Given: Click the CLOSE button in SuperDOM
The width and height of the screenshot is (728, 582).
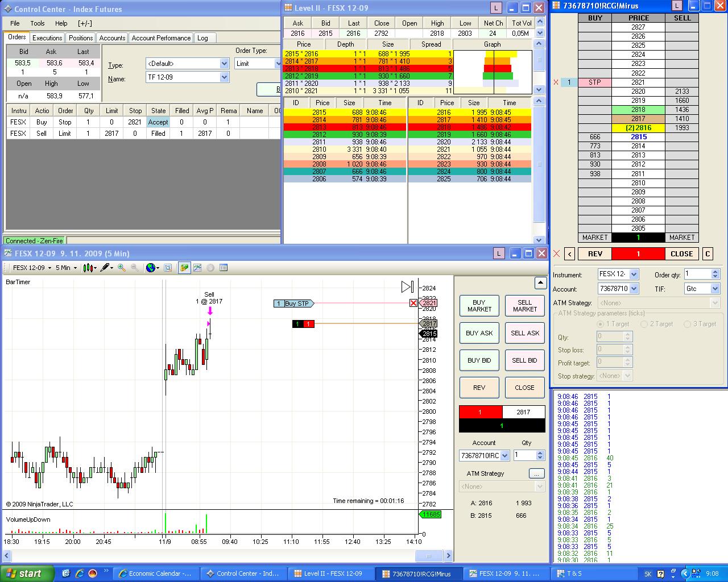Looking at the screenshot, I should tap(681, 254).
